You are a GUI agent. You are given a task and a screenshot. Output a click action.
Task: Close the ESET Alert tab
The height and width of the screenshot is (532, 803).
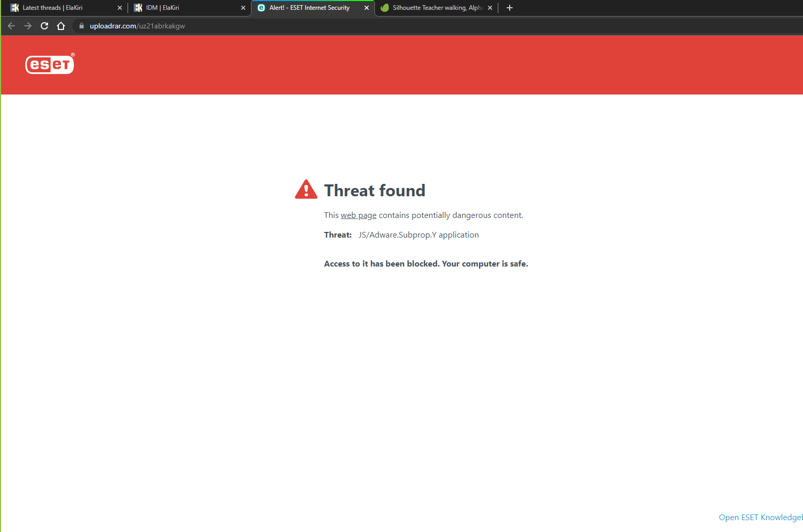coord(367,8)
